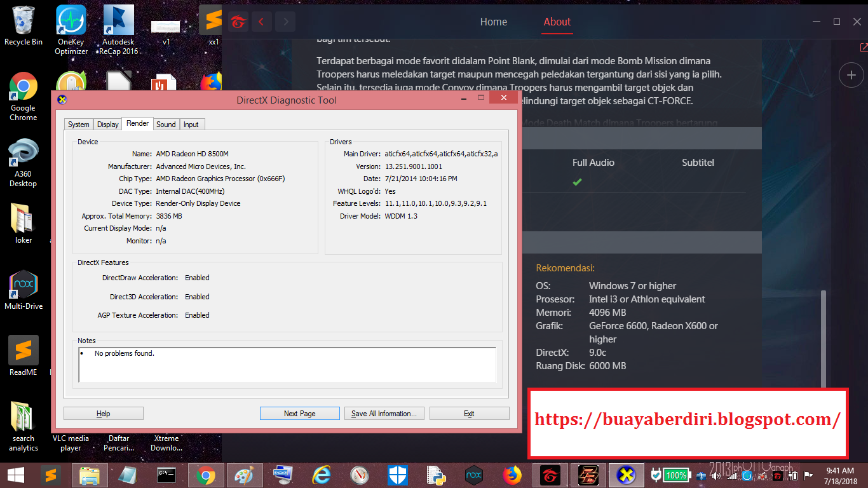Select the Display tab in DirectX Diagnostic Tool
The image size is (868, 488).
pyautogui.click(x=107, y=124)
